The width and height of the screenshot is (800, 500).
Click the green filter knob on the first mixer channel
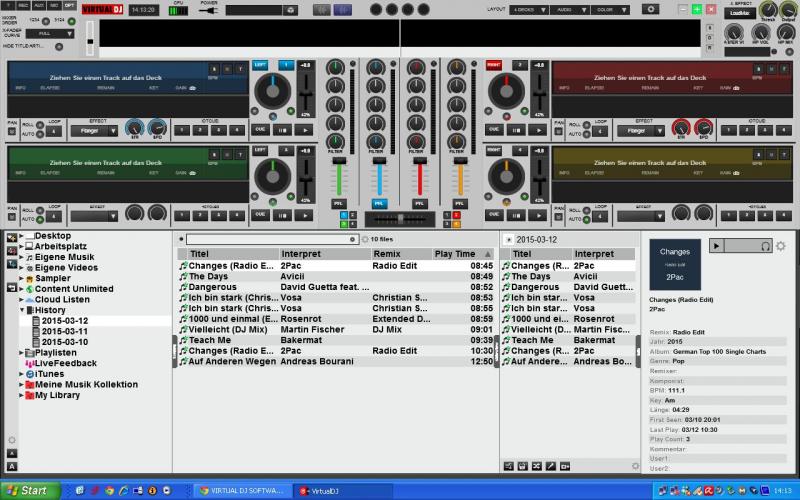(x=335, y=141)
